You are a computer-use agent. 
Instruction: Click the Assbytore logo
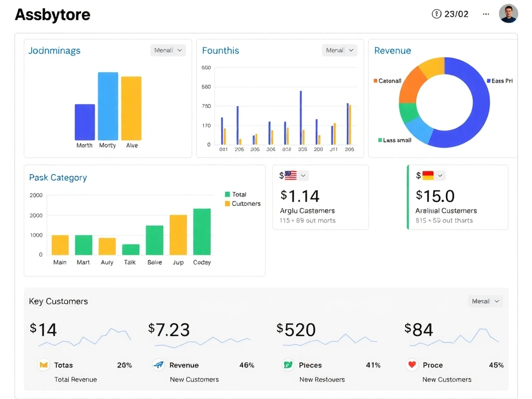click(52, 15)
